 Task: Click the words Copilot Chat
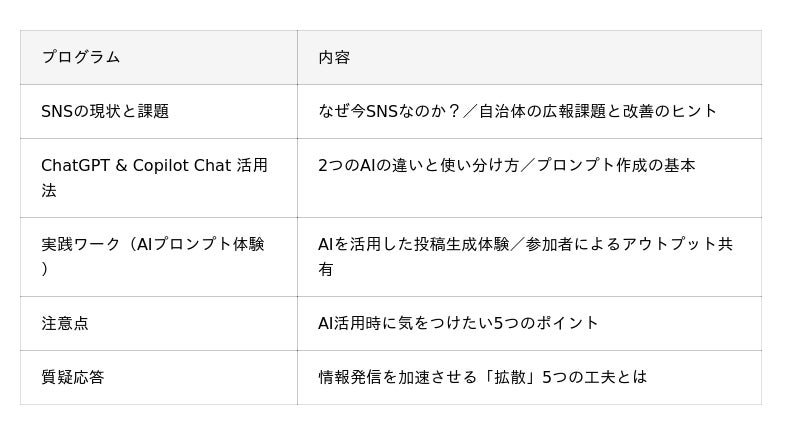tap(182, 165)
